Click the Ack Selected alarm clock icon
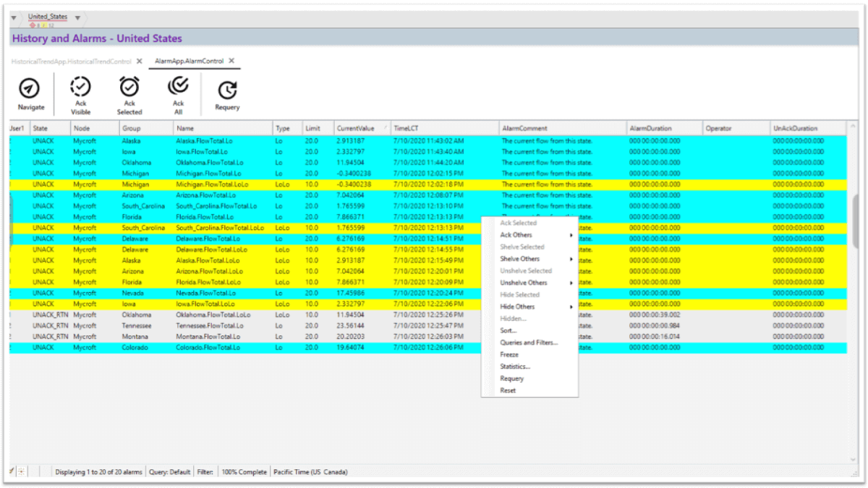The image size is (868, 488). pos(129,87)
